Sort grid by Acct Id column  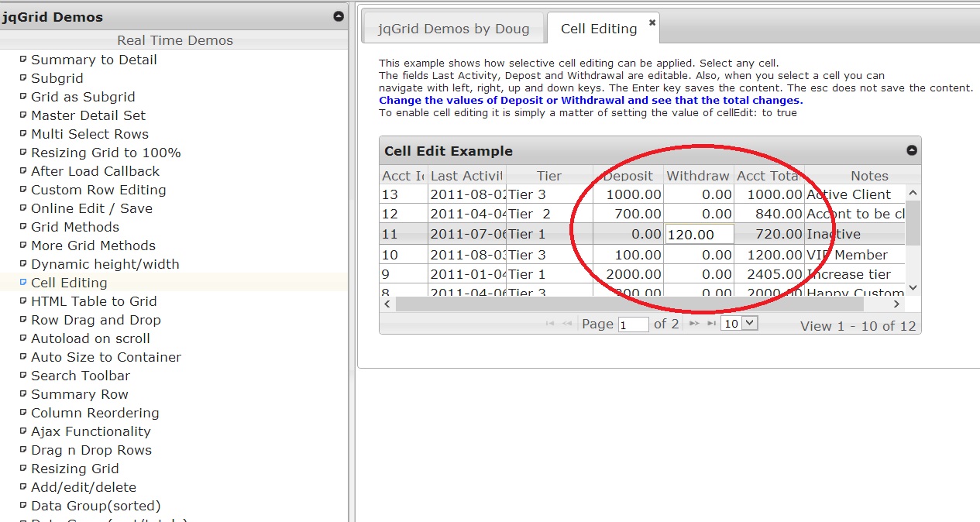click(403, 176)
